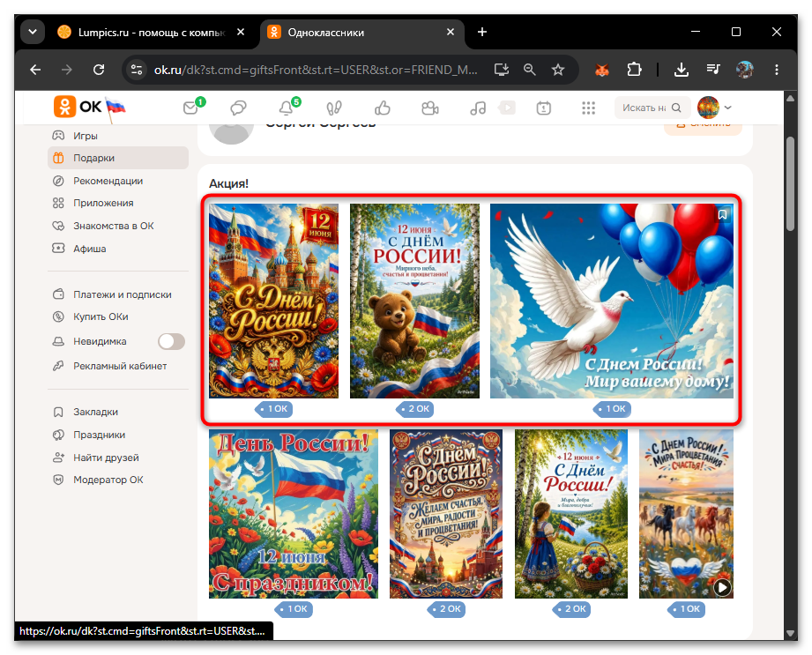
Task: Open Chrome three-dot menu
Action: (776, 70)
